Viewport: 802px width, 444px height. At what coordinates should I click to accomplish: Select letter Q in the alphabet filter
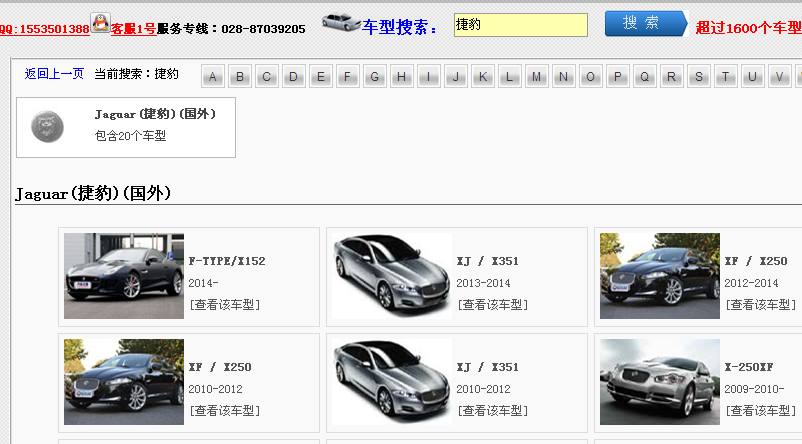(x=644, y=76)
